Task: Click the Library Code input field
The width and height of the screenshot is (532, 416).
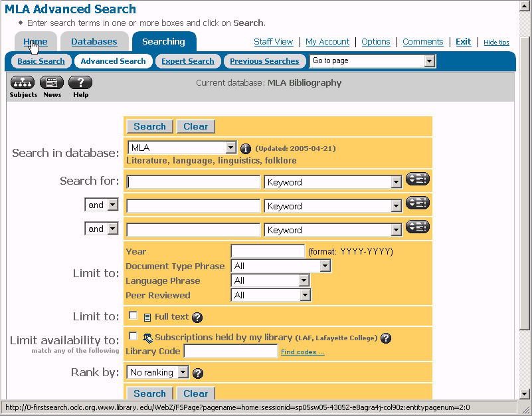Action: tap(230, 351)
